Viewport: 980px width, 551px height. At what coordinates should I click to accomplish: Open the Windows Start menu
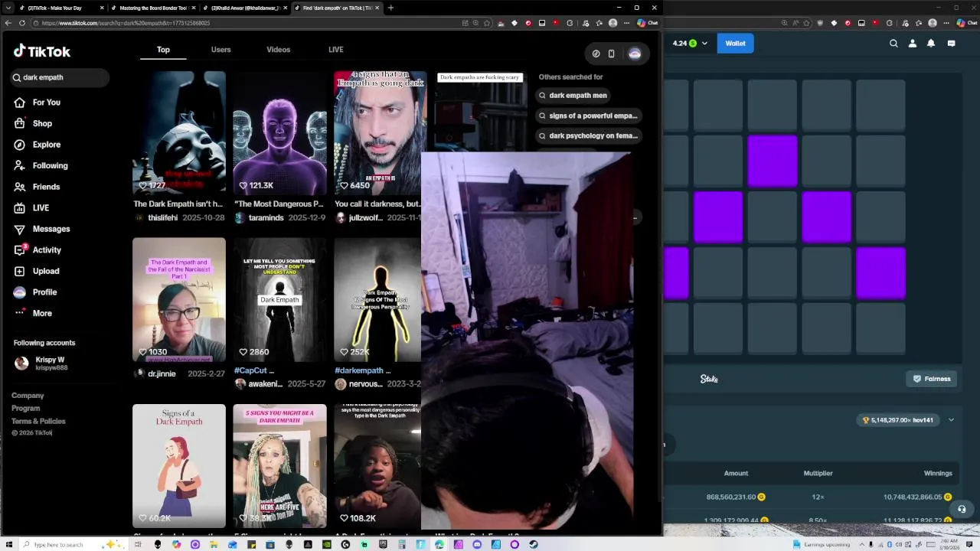(8, 545)
